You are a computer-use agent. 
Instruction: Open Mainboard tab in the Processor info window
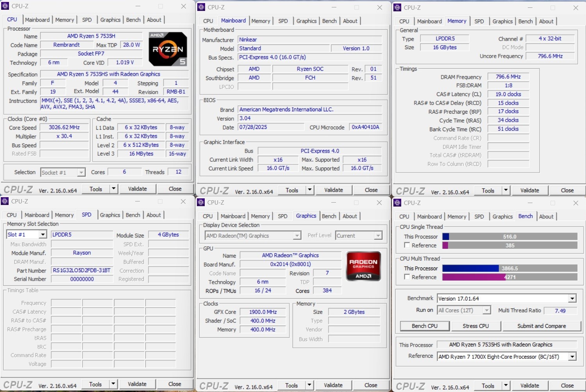tap(37, 20)
